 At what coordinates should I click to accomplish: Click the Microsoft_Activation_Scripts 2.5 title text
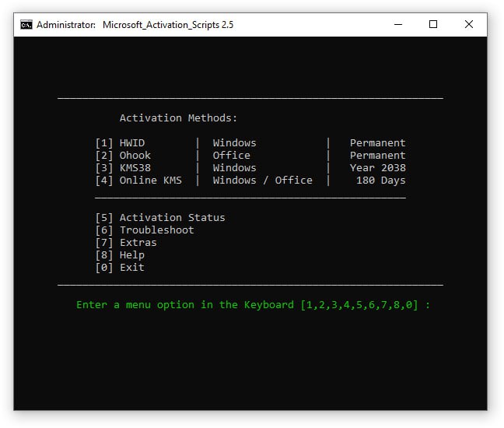click(x=167, y=25)
